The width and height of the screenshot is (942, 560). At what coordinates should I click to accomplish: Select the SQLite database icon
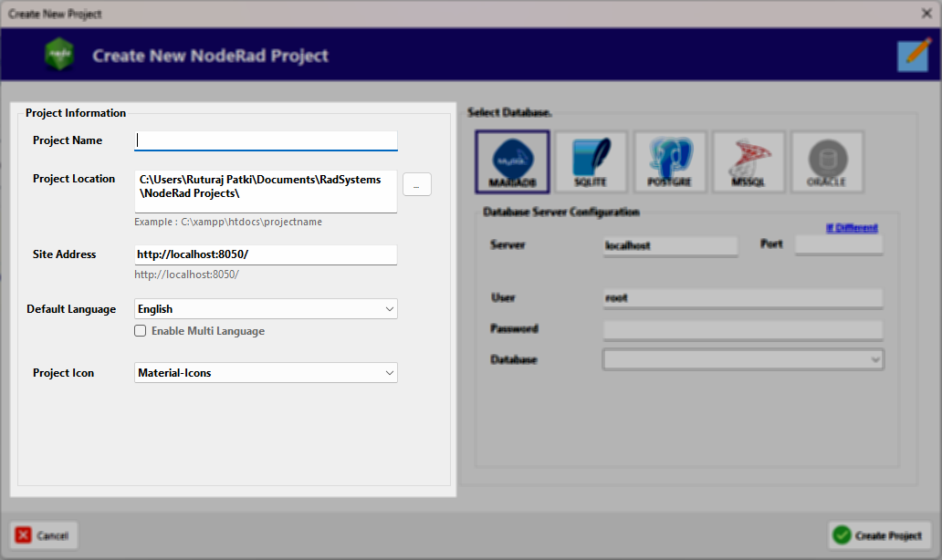(x=591, y=162)
